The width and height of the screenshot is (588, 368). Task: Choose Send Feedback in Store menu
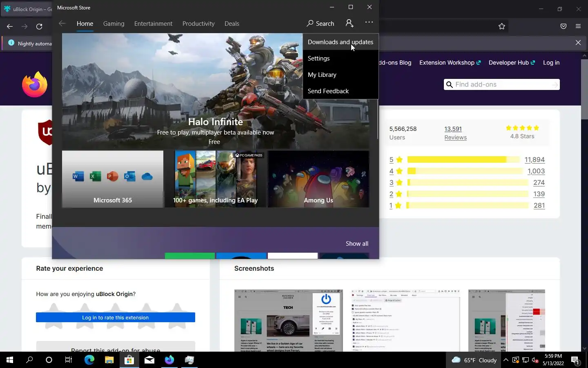341,91
